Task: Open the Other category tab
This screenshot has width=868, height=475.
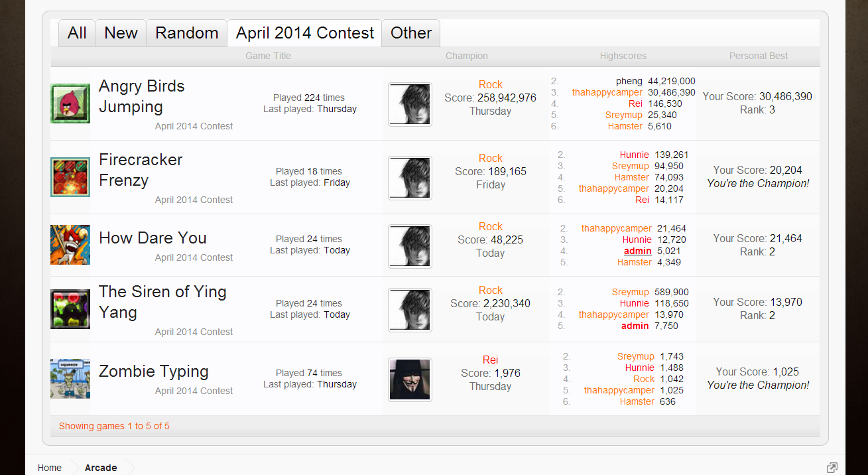Action: pos(411,33)
